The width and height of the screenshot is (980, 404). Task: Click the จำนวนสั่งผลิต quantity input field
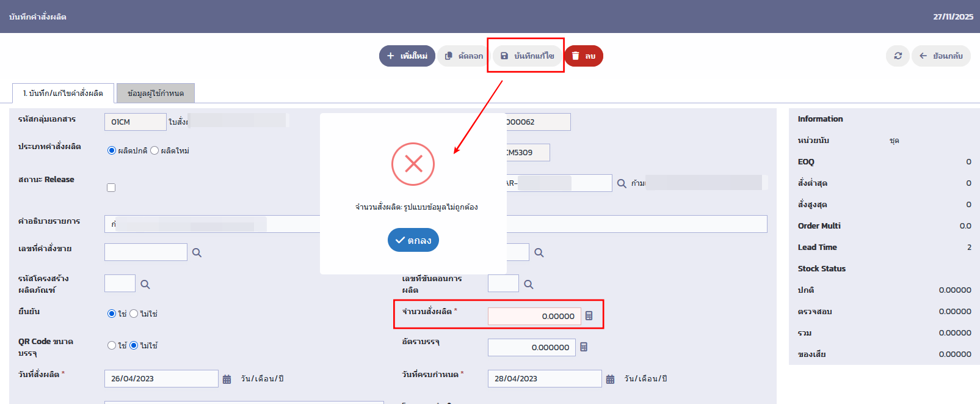click(534, 316)
